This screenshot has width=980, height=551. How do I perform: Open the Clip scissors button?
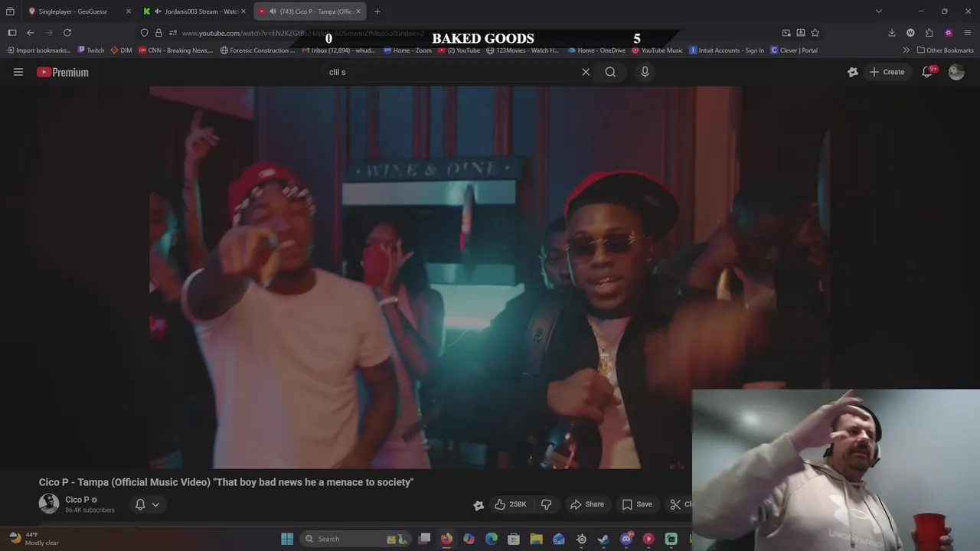pyautogui.click(x=678, y=504)
